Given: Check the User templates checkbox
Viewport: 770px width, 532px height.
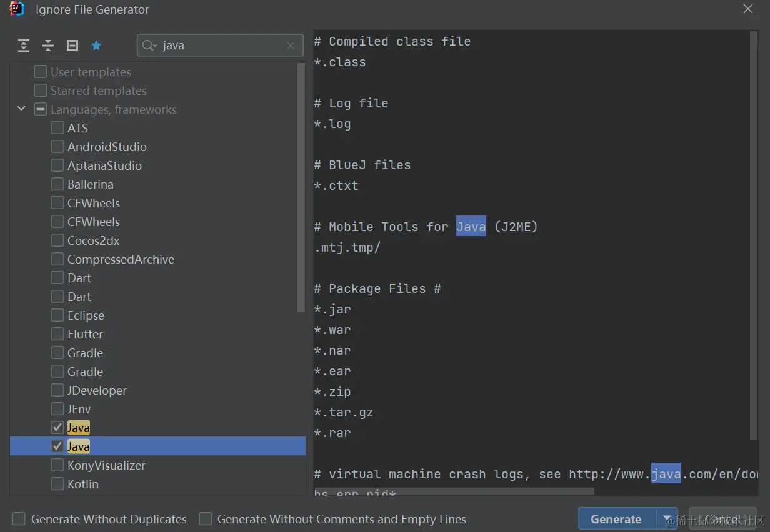Looking at the screenshot, I should pyautogui.click(x=41, y=72).
